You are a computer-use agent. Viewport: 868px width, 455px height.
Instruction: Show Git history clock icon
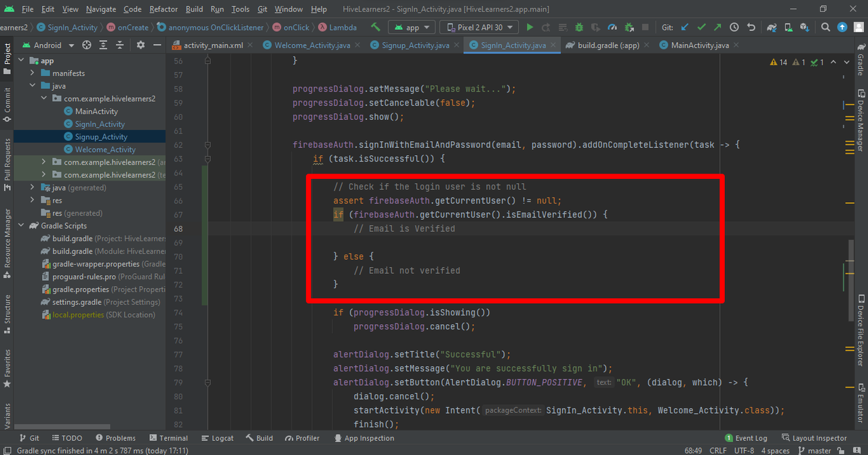click(x=734, y=27)
